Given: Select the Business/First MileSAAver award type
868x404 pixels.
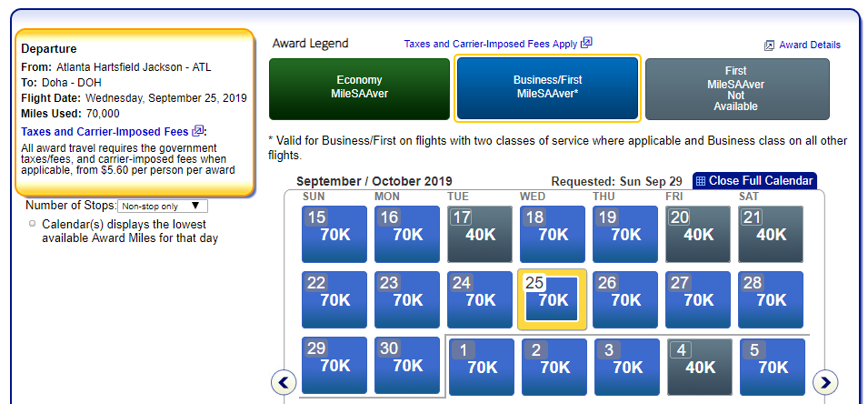Looking at the screenshot, I should 547,88.
